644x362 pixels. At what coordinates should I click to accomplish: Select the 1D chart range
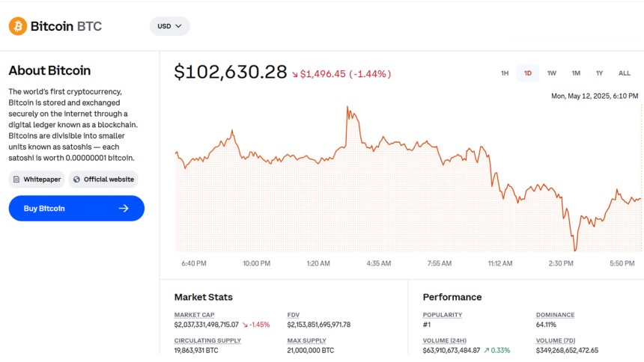(x=528, y=73)
